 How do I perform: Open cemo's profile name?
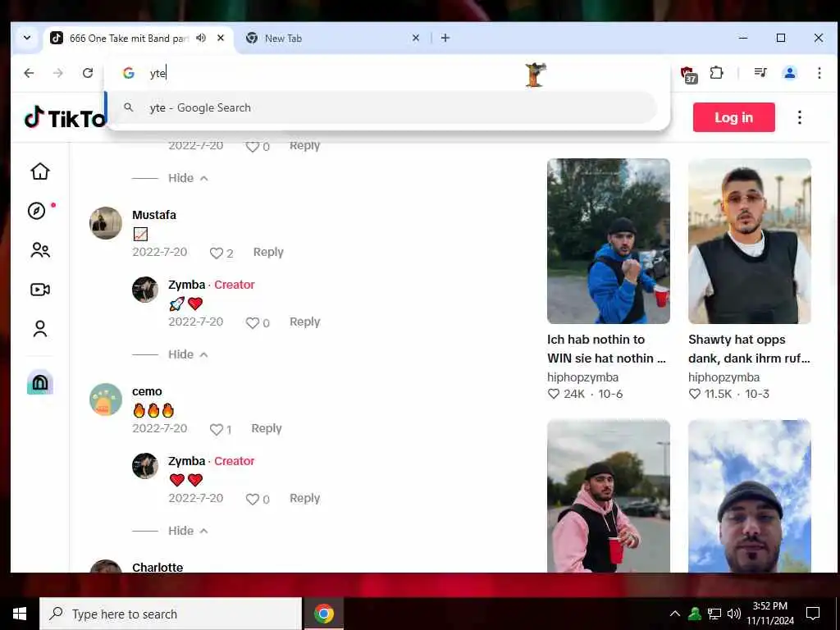pyautogui.click(x=147, y=391)
